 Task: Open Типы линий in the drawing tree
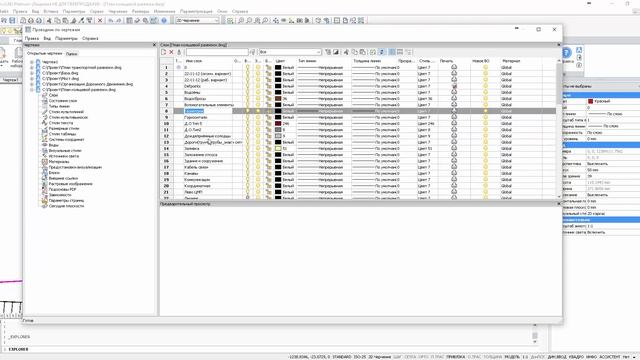(x=60, y=106)
